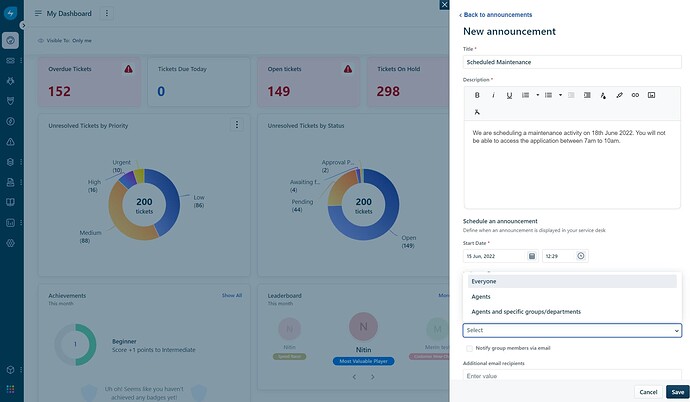
Task: Open the background highlight color icon
Action: click(x=619, y=95)
